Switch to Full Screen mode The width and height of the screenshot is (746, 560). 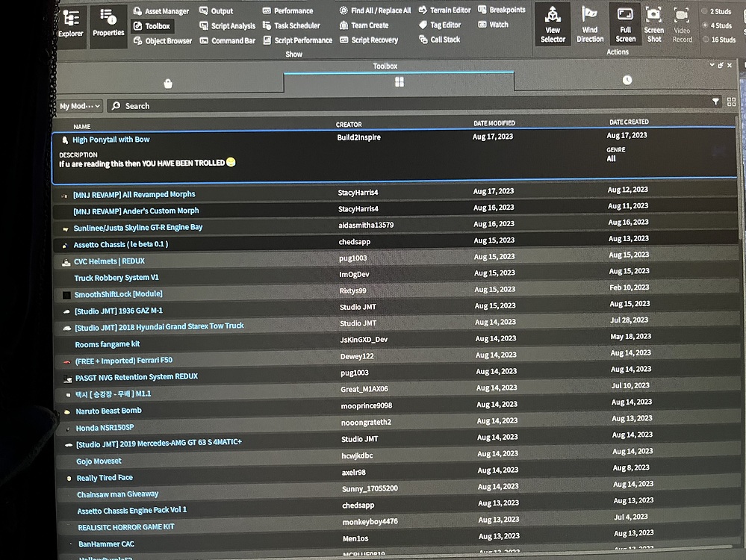point(625,24)
